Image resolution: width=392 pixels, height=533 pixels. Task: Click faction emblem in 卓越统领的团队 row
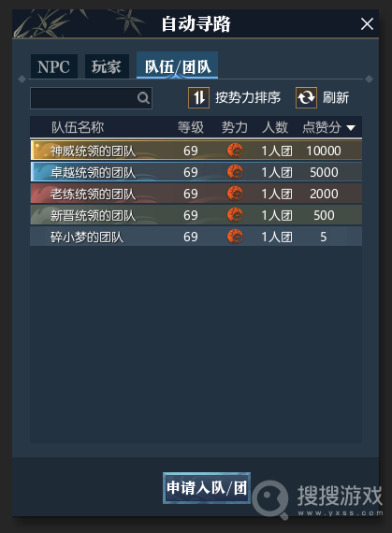pyautogui.click(x=235, y=172)
